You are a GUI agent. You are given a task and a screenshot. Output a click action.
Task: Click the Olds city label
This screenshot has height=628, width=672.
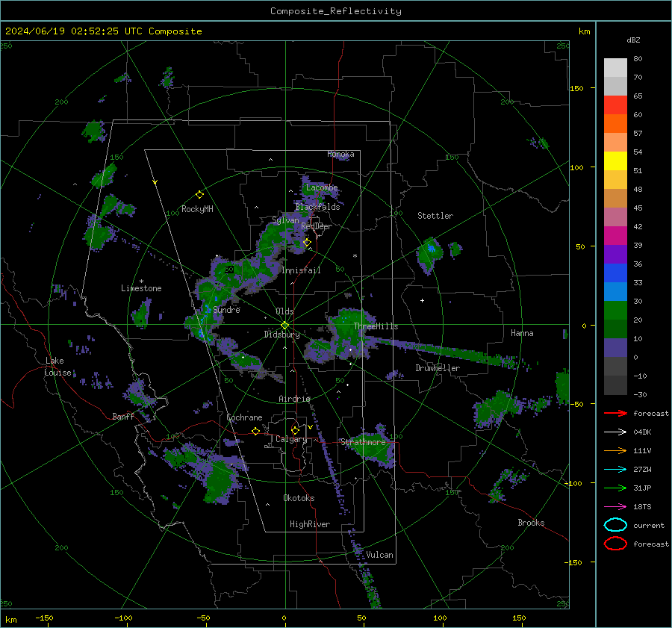(x=284, y=311)
